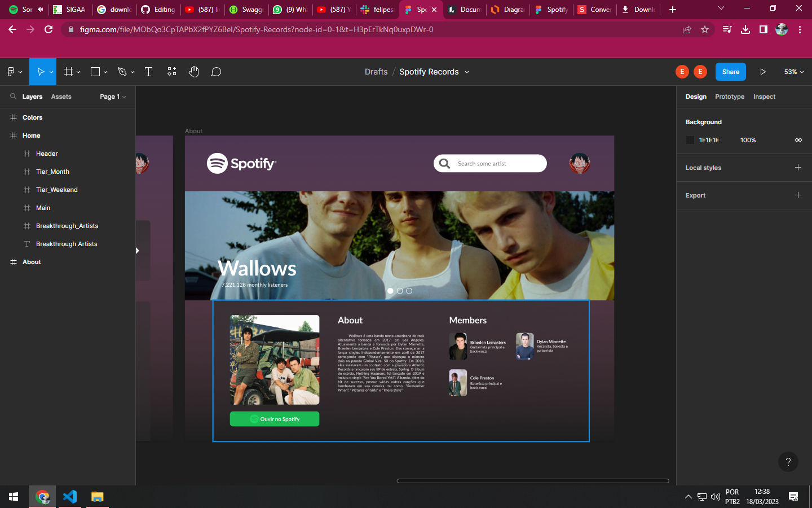Click the Share button
Screen dimensions: 812x508
click(730, 72)
